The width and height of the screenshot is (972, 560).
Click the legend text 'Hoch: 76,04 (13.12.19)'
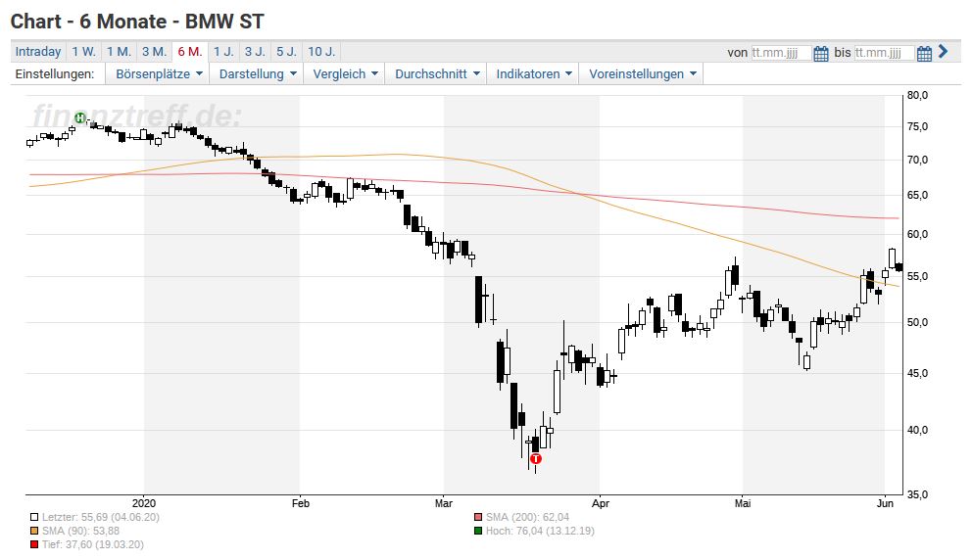pos(540,531)
